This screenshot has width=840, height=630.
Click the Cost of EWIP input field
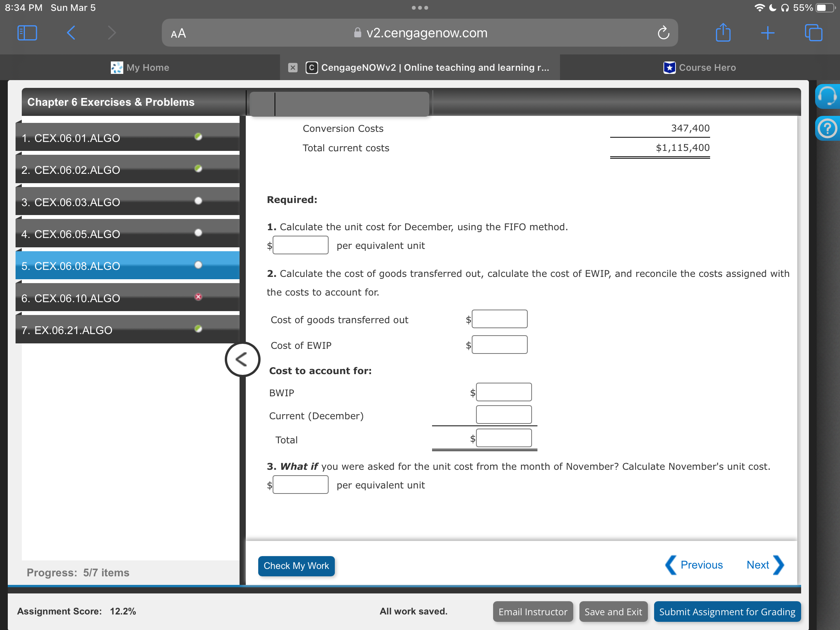coord(499,345)
